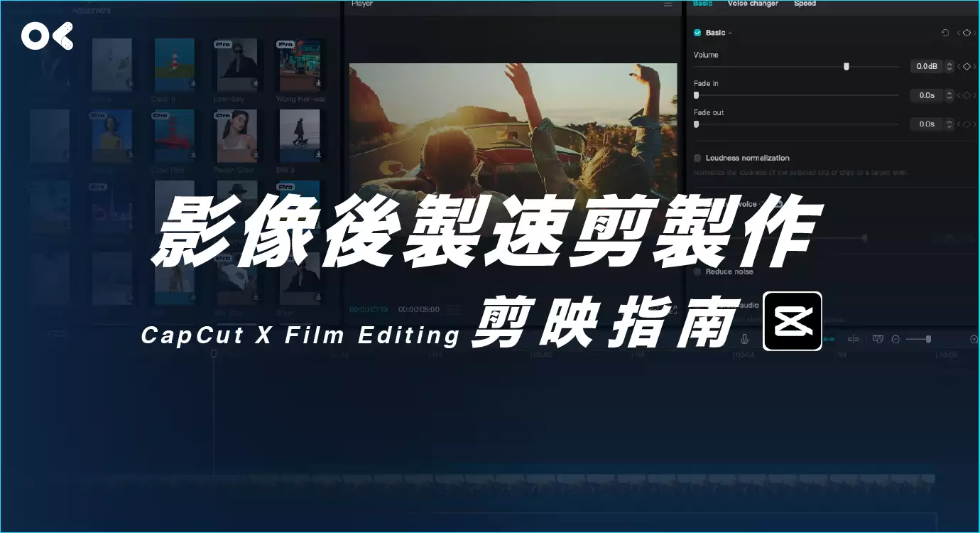Viewport: 980px width, 533px height.
Task: Select the Wong Kar-wai filter thumbnail
Action: [x=299, y=64]
